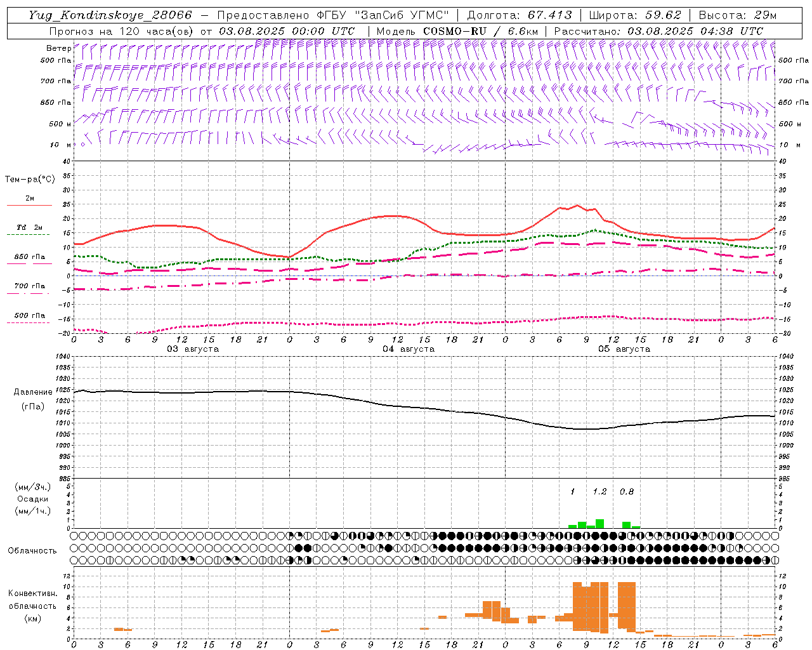The height and width of the screenshot is (650, 812).
Task: Click the (гПа) unit label under Давление
Action: (33, 407)
